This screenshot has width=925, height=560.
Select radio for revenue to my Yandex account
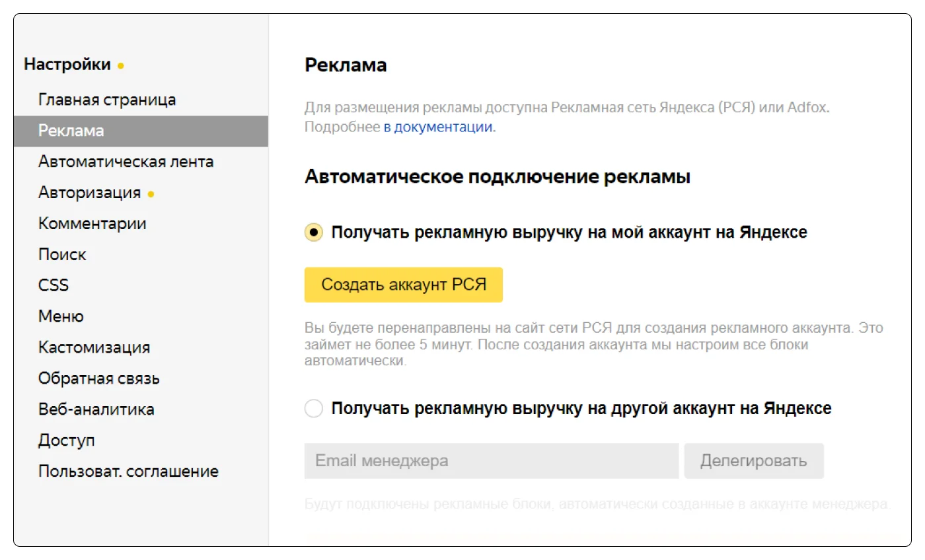[314, 232]
